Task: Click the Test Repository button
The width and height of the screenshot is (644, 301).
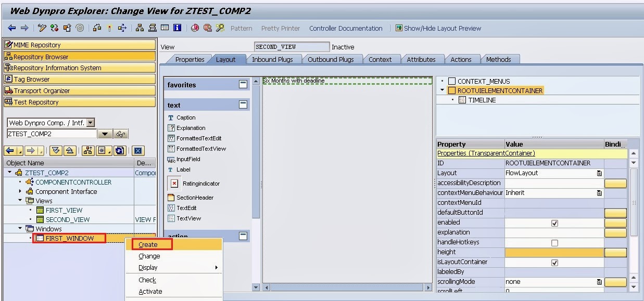Action: click(x=80, y=102)
